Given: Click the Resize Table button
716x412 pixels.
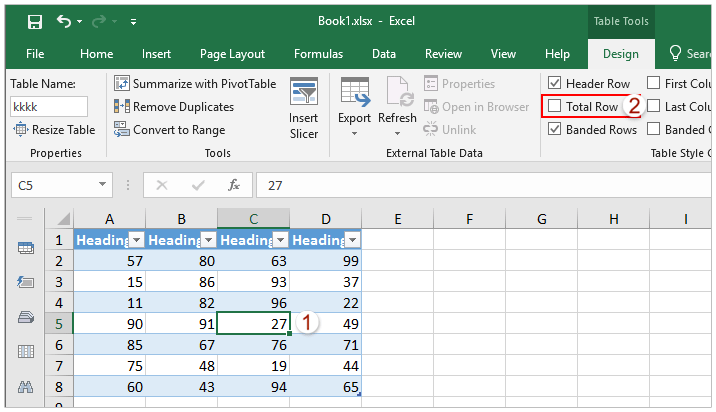Looking at the screenshot, I should pos(54,129).
